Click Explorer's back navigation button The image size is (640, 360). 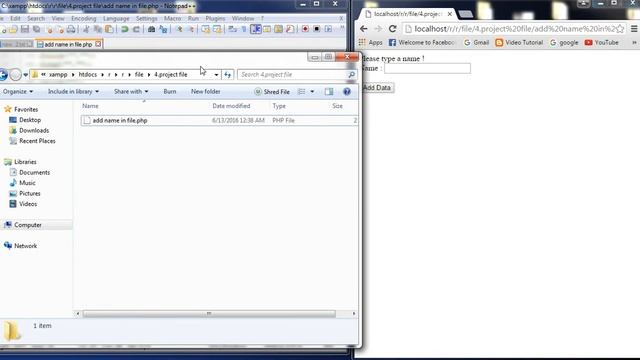[x=3, y=75]
